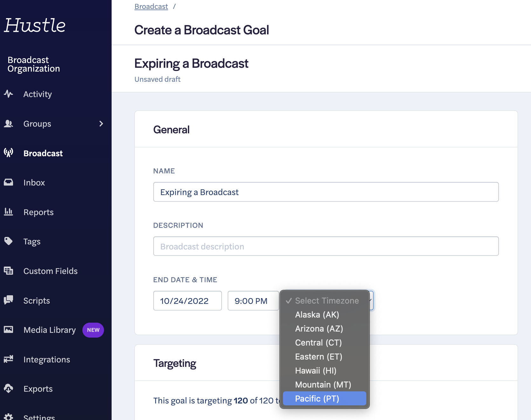Screen dimensions: 531x420
Task: Click the Hustle logo
Action: tap(35, 25)
